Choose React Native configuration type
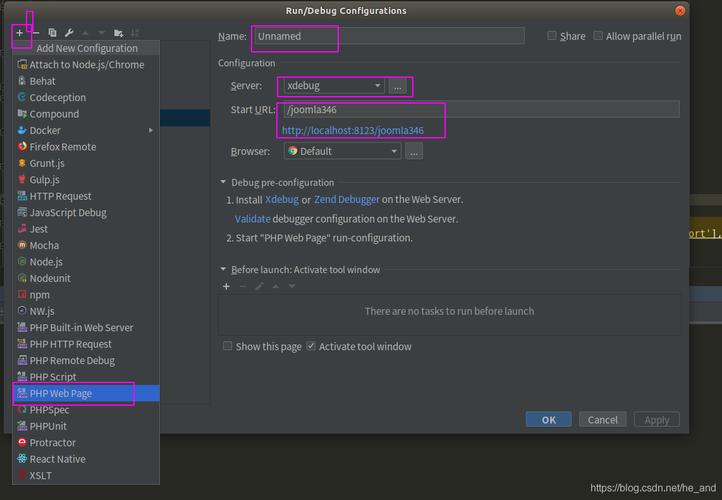722x500 pixels. click(x=86, y=459)
